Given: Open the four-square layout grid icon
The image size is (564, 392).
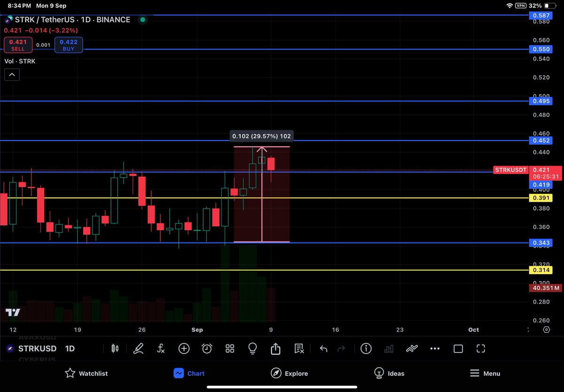Looking at the screenshot, I should (x=230, y=348).
